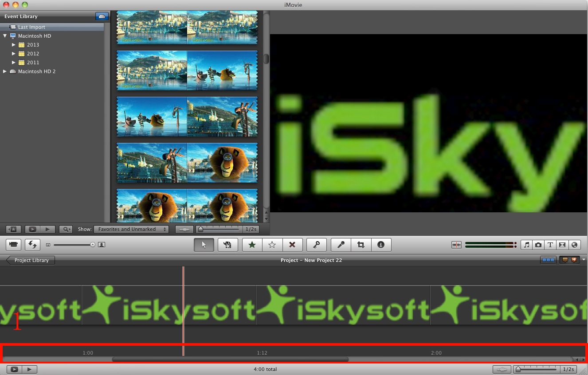Click the 2:00 timeline ruler mark
Viewport: 588px width, 375px height.
tap(436, 353)
